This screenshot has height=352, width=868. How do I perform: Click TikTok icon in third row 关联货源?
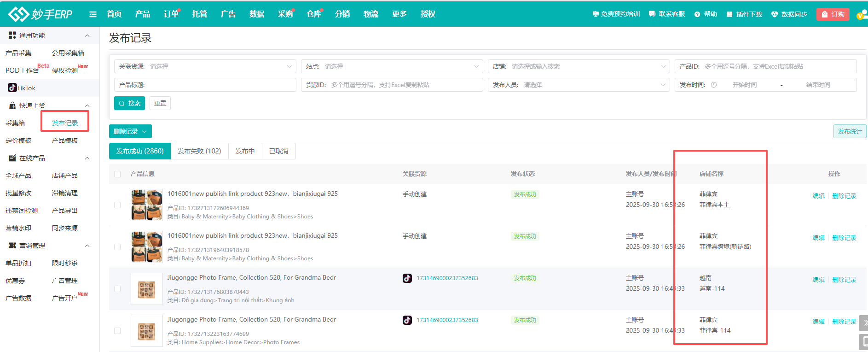tap(407, 278)
